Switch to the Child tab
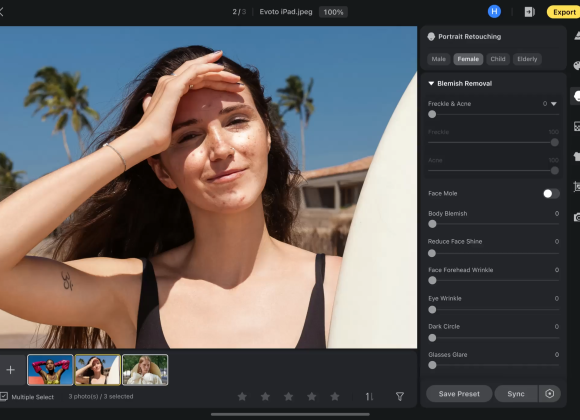Image resolution: width=580 pixels, height=420 pixels. pos(498,59)
